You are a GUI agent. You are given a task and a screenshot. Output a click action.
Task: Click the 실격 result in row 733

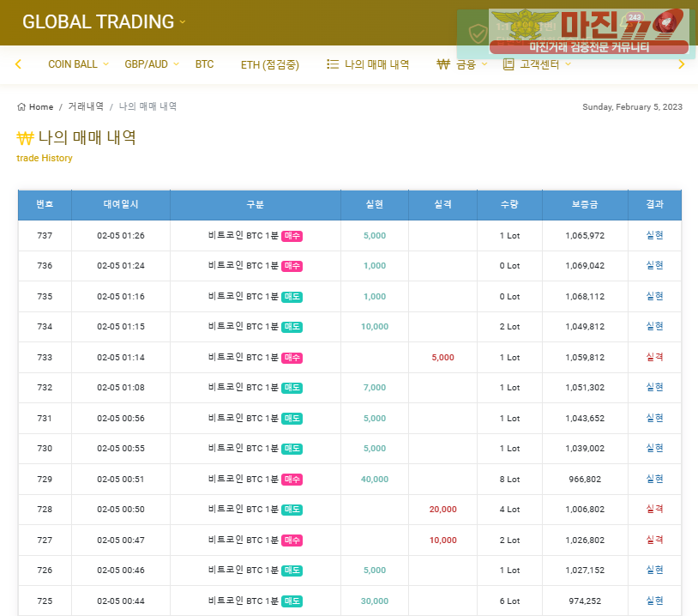pyautogui.click(x=654, y=357)
